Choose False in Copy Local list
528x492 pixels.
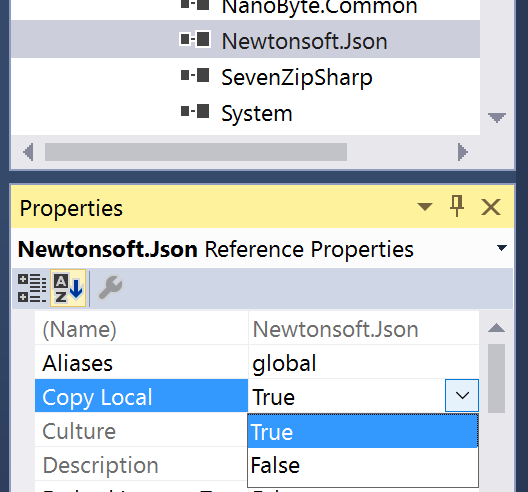[x=363, y=466]
